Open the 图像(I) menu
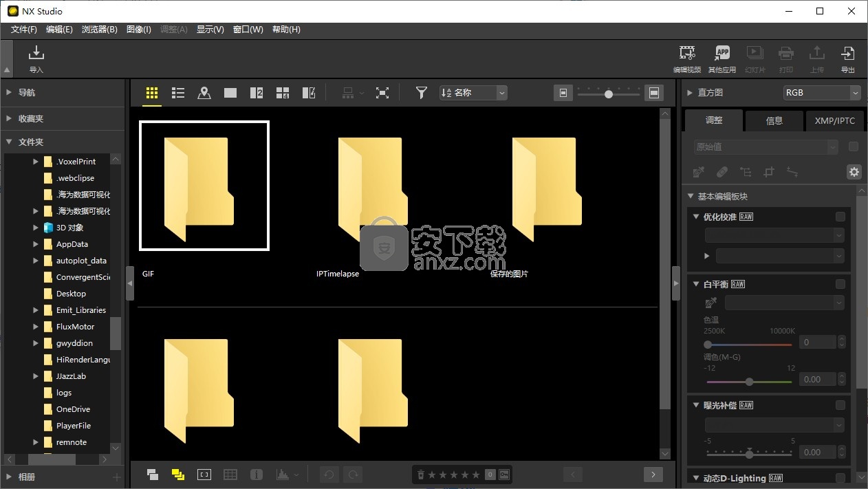 [139, 30]
